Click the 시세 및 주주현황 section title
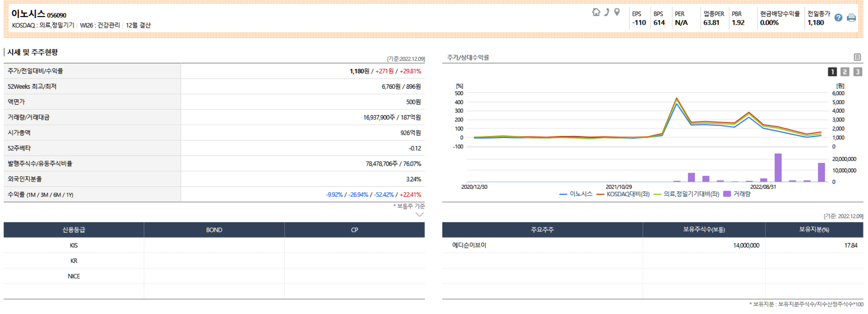 coord(33,52)
